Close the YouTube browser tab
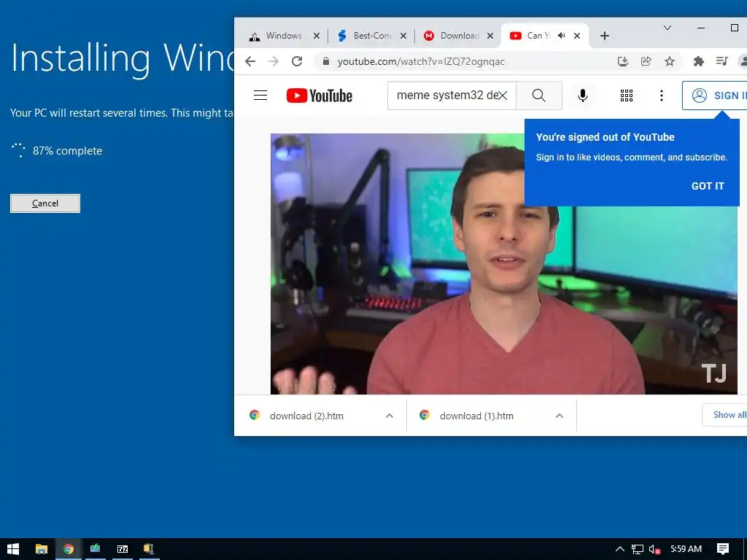Screen dimensions: 747x560 [577, 36]
